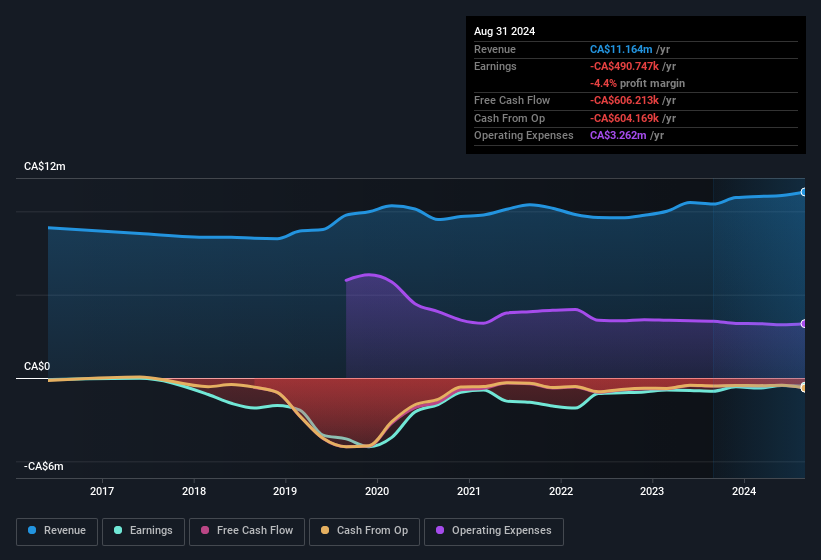821x560 pixels.
Task: Select the 2018 x-axis label
Action: [x=194, y=491]
